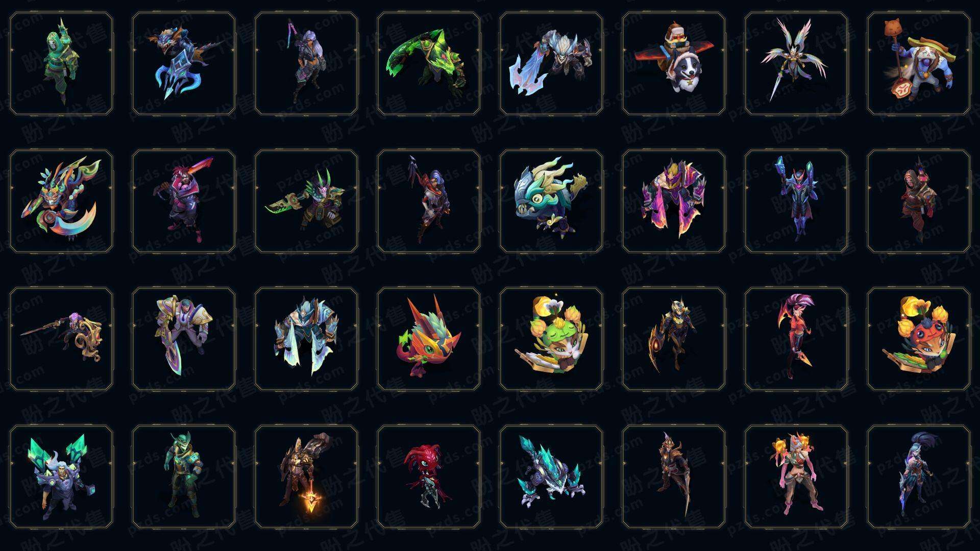
Task: Pick the winged angel with feathered spear
Action: (796, 64)
